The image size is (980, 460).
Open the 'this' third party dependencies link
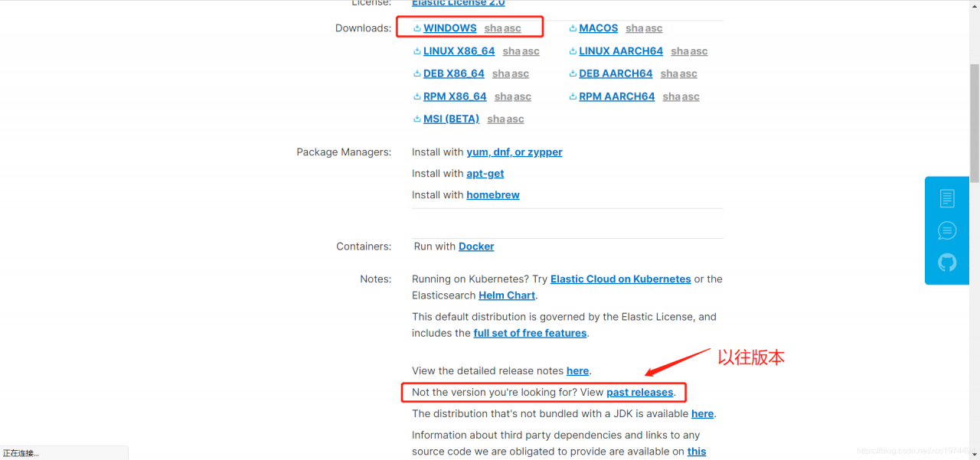697,452
